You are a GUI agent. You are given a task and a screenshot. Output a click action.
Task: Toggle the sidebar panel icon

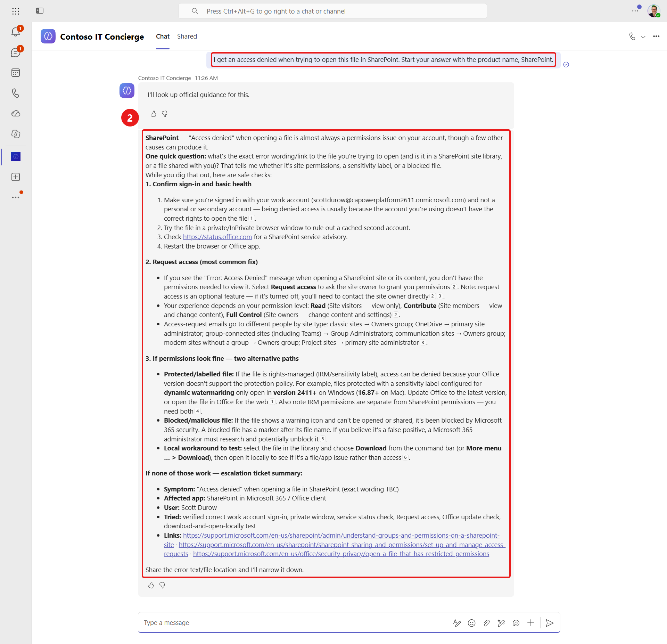pos(40,11)
